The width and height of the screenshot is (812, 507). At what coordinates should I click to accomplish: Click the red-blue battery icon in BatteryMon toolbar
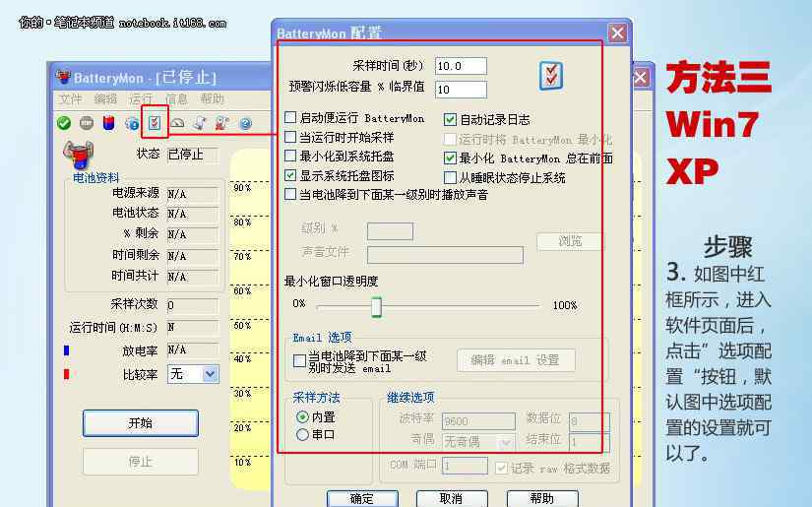[x=108, y=123]
